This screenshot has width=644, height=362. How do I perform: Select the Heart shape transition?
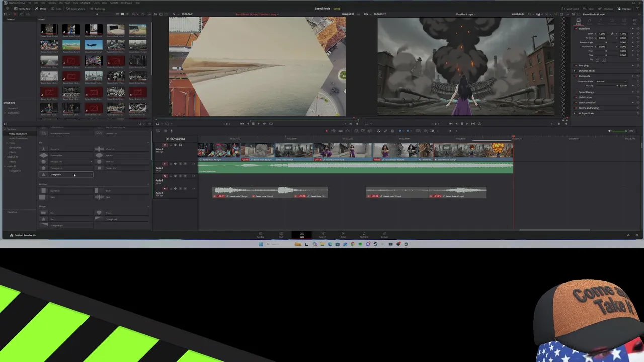[122, 213]
